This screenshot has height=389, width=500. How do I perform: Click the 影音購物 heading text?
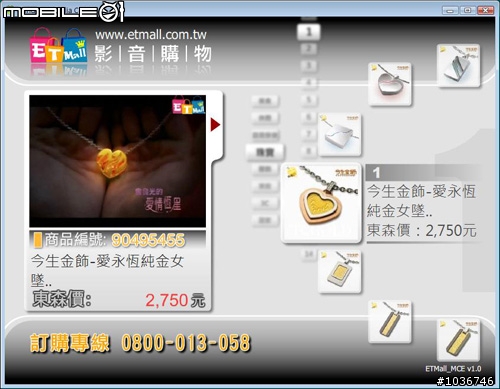(x=153, y=54)
